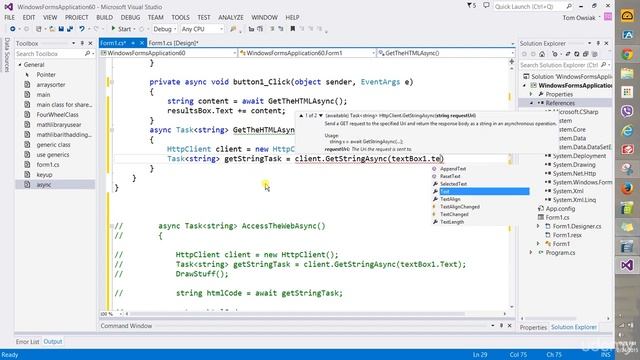Click the bookmark icon in the toolbar

[x=293, y=29]
